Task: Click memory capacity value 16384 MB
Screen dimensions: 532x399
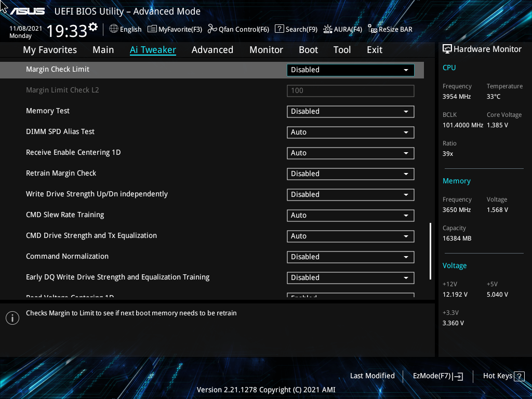Action: click(457, 238)
